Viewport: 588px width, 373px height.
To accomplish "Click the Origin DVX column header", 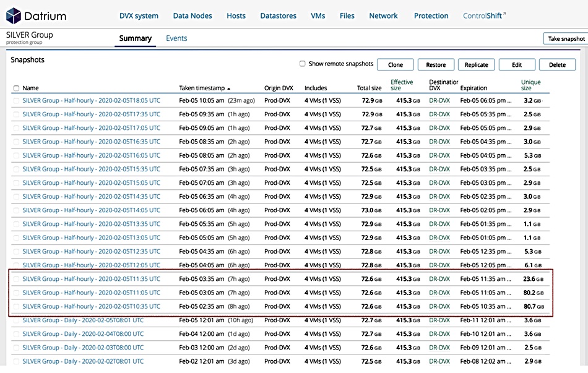I will 279,88.
